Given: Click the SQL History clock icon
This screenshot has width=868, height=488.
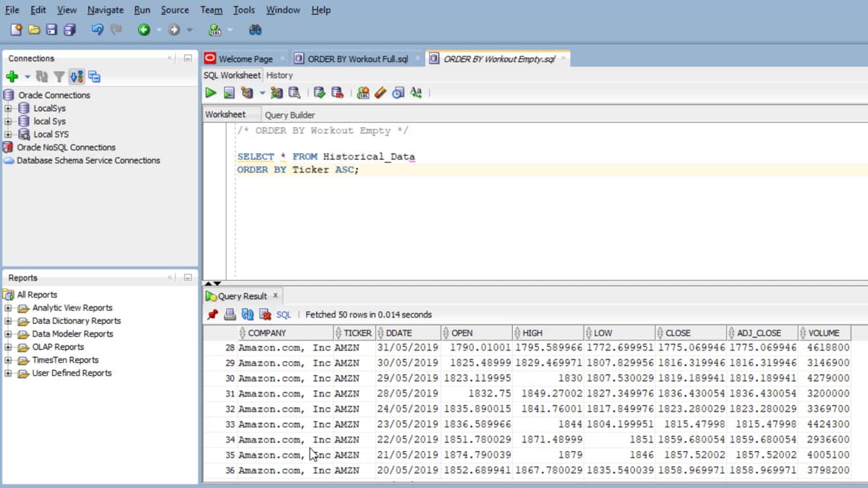Looking at the screenshot, I should point(398,93).
